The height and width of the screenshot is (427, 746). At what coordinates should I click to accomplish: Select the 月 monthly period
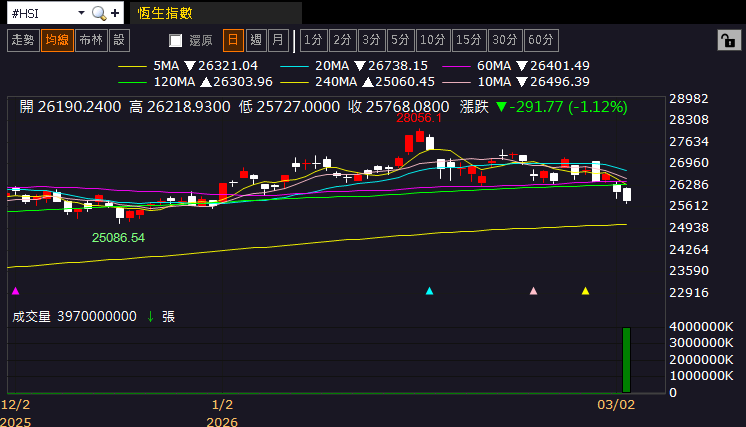click(278, 40)
